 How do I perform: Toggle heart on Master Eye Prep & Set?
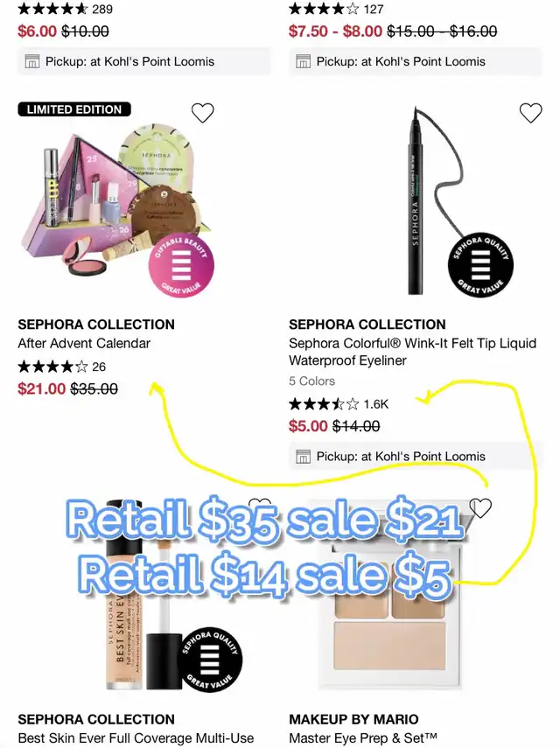pyautogui.click(x=480, y=507)
